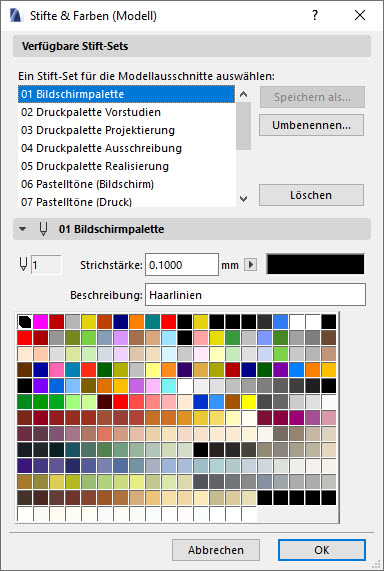This screenshot has height=571, width=384.
Task: Click the Löschen button
Action: click(x=311, y=195)
